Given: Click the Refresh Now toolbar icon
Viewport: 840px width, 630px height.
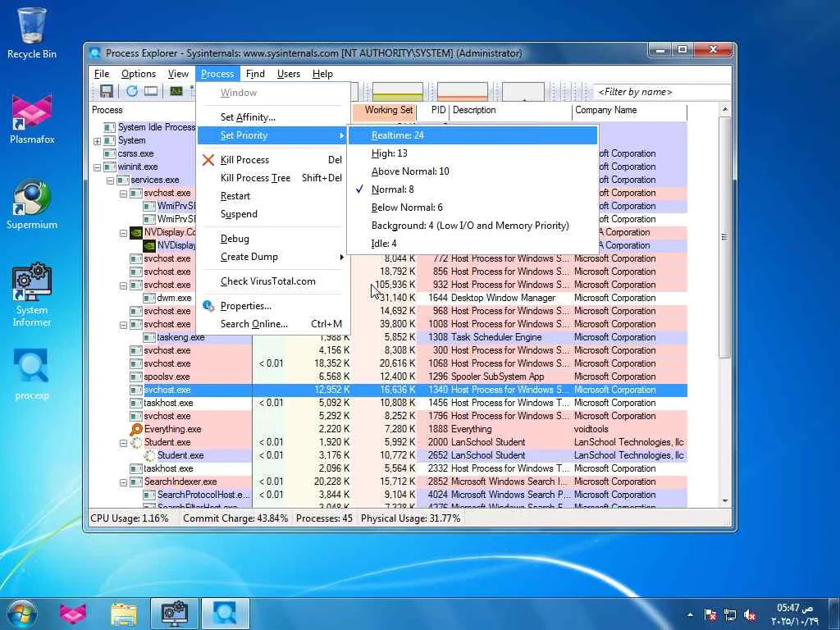Looking at the screenshot, I should tap(131, 91).
